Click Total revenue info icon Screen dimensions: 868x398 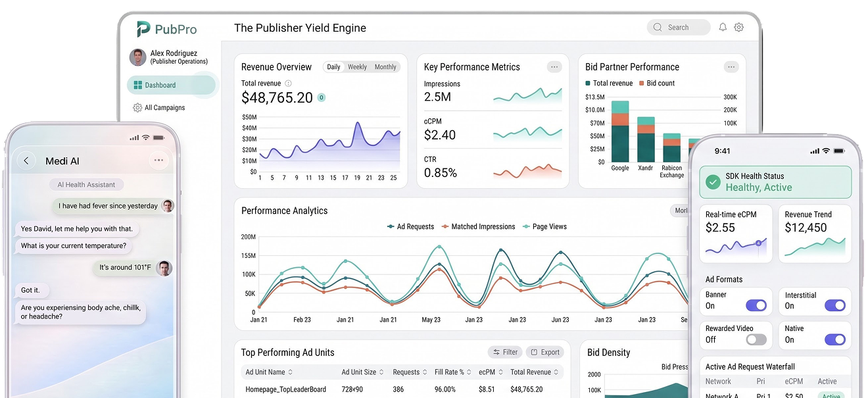288,84
